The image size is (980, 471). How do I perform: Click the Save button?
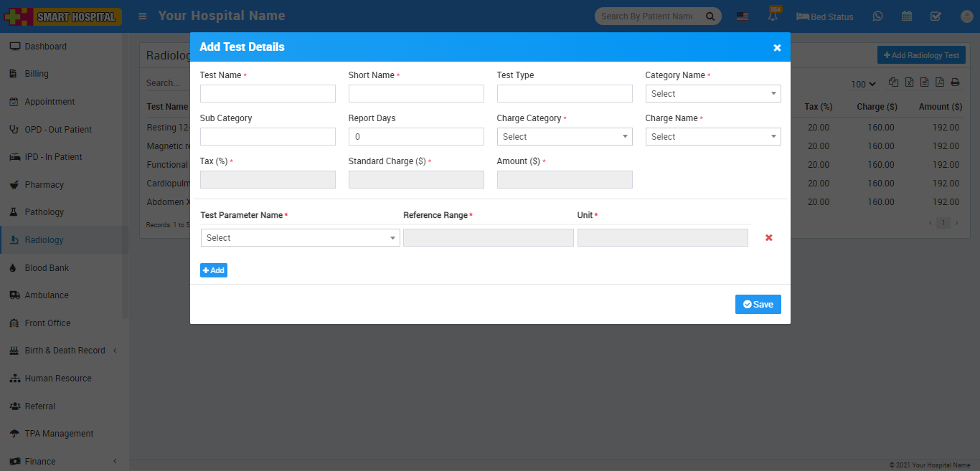758,305
